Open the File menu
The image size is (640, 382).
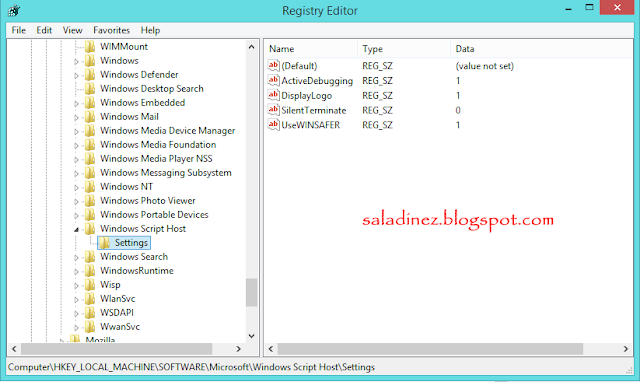tap(18, 30)
